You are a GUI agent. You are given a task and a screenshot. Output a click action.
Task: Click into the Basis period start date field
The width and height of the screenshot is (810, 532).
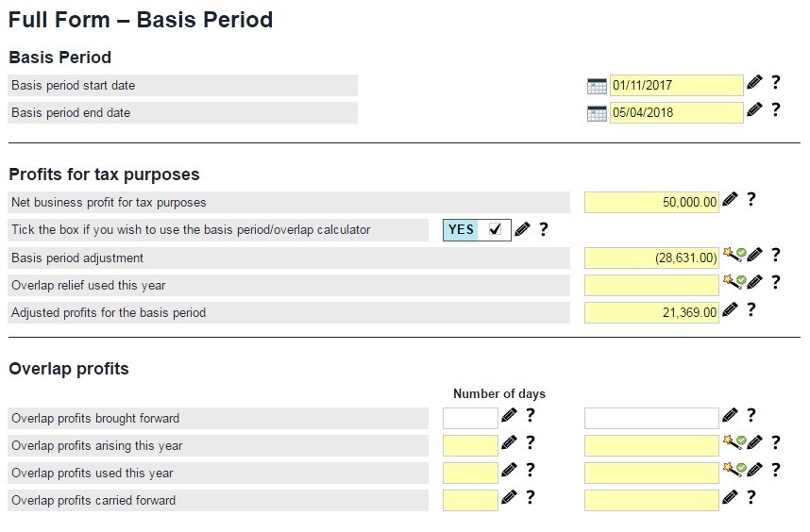click(676, 86)
